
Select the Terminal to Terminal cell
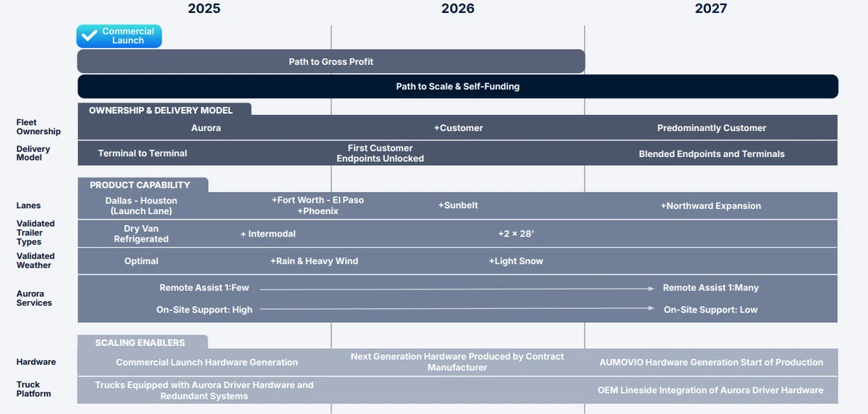pyautogui.click(x=142, y=153)
